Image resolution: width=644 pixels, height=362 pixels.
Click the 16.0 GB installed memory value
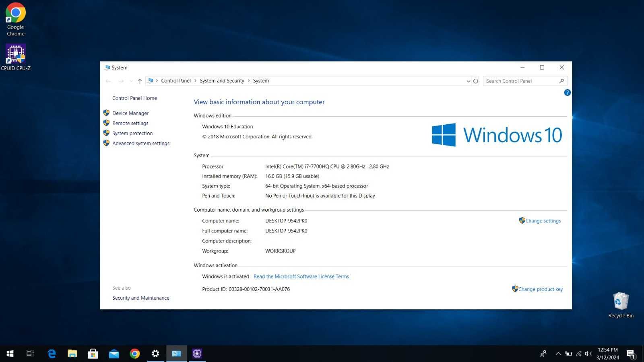click(292, 176)
